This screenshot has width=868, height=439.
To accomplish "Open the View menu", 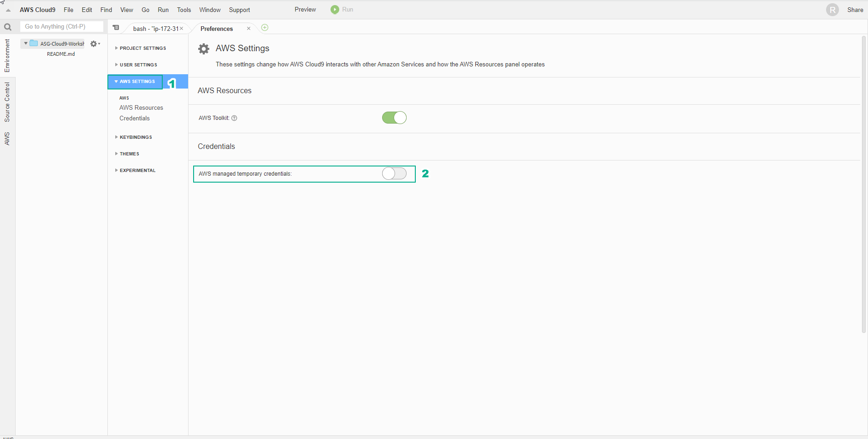I will click(127, 10).
